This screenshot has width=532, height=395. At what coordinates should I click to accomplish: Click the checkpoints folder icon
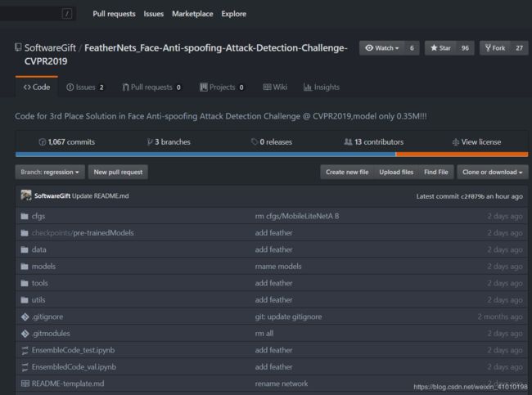(25, 233)
